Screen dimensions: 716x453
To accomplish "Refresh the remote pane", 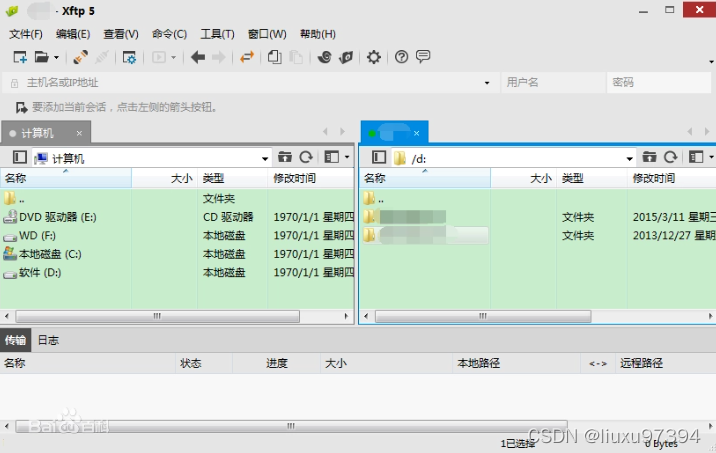I will pyautogui.click(x=670, y=158).
